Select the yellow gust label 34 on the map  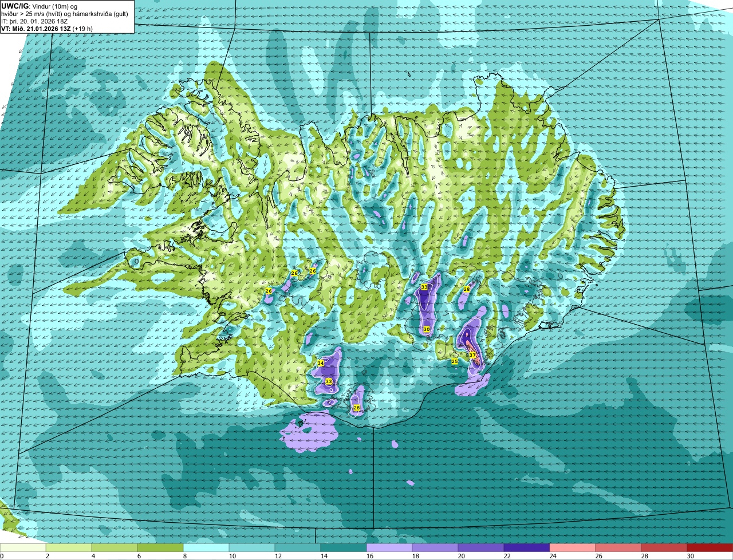321,363
